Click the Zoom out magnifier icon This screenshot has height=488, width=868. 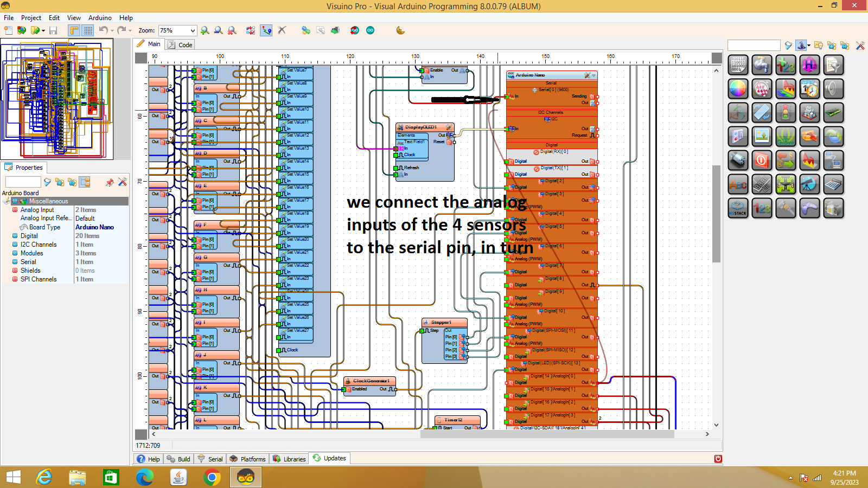(218, 30)
